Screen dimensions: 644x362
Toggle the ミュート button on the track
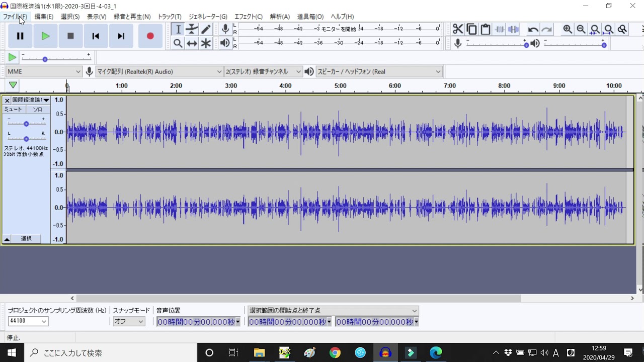point(14,109)
